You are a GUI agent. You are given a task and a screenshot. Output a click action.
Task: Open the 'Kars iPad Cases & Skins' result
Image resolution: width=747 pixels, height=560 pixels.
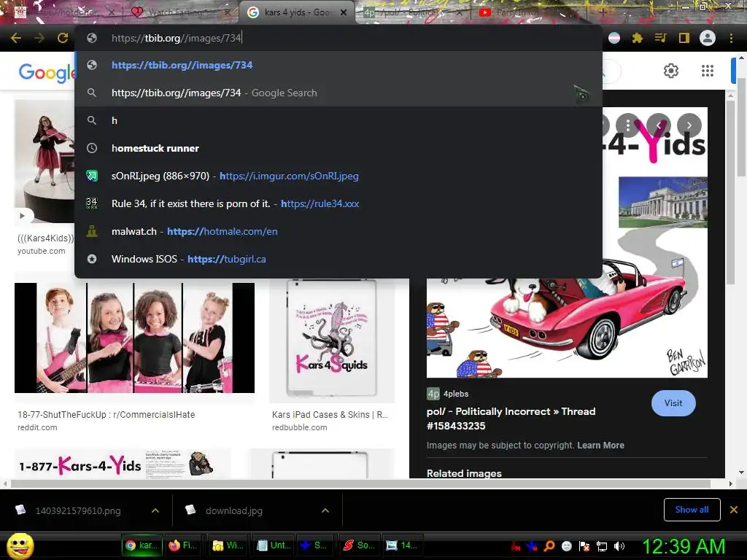pyautogui.click(x=330, y=415)
